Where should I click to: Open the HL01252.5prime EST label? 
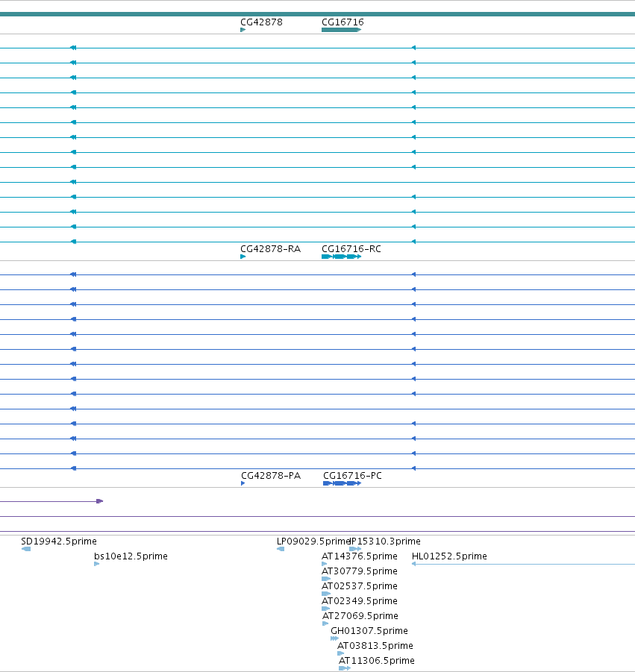click(449, 556)
